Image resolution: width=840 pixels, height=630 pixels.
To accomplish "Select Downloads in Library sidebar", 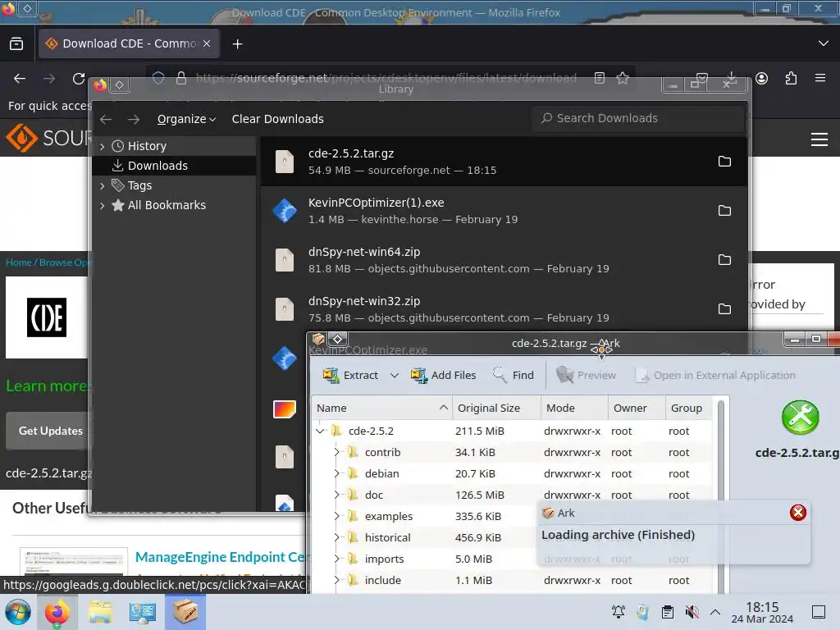I will point(174,166).
